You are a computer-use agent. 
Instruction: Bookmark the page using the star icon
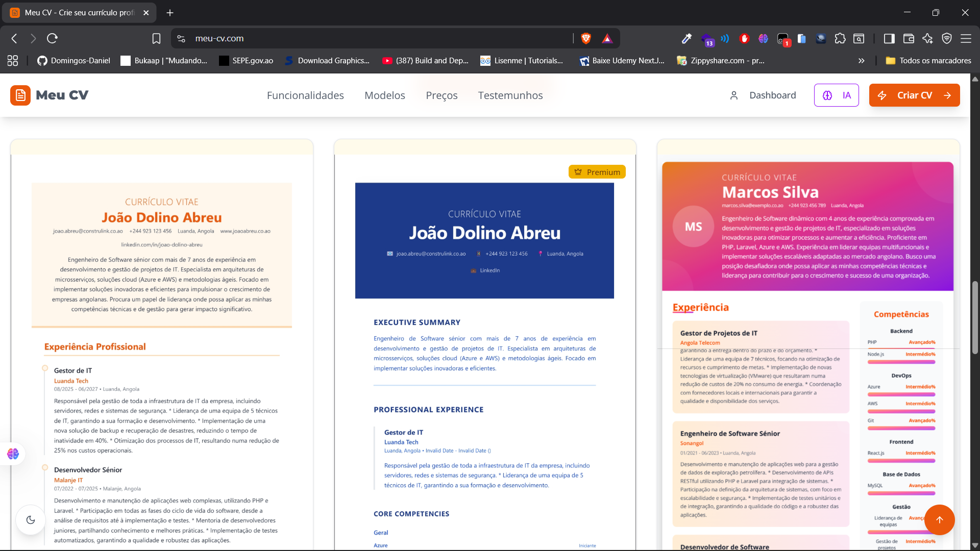click(156, 38)
